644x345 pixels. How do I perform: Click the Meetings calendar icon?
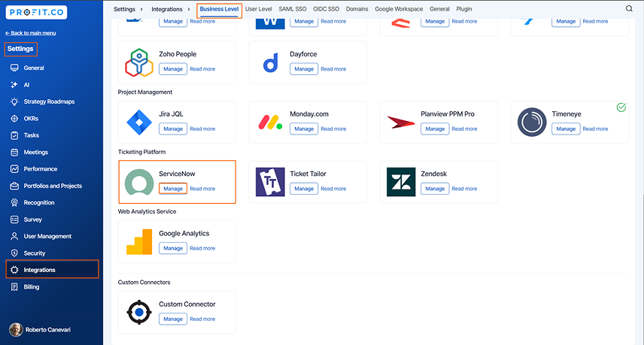(14, 152)
